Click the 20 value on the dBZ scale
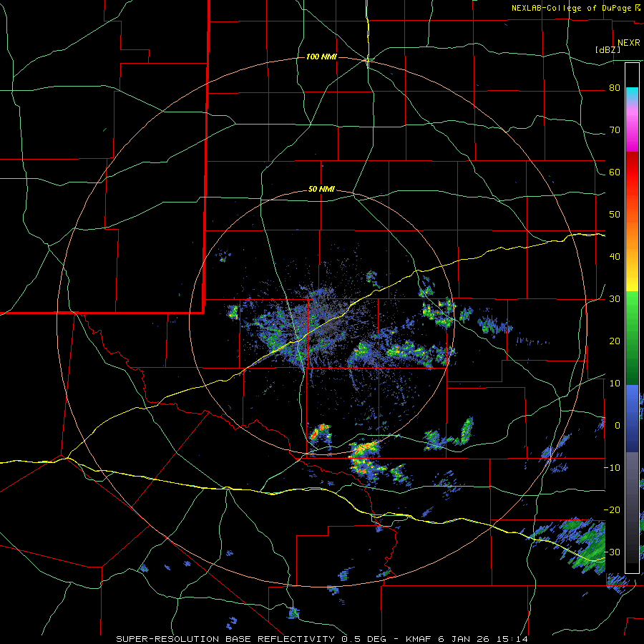Viewport: 644px width, 644px height. 615,341
